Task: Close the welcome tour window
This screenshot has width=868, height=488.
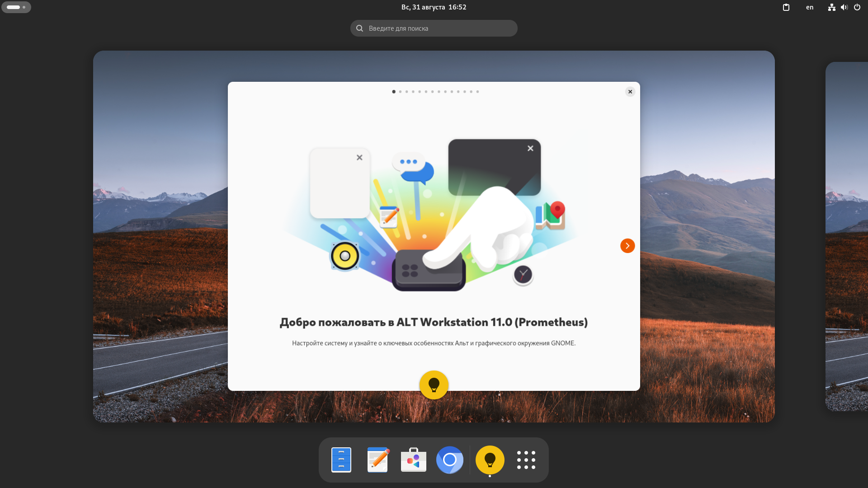Action: [630, 92]
